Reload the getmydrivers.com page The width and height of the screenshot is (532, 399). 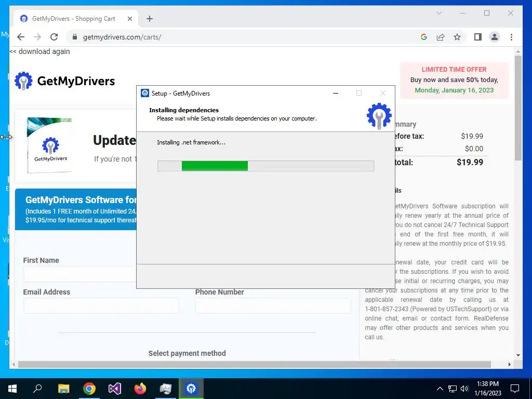point(54,37)
